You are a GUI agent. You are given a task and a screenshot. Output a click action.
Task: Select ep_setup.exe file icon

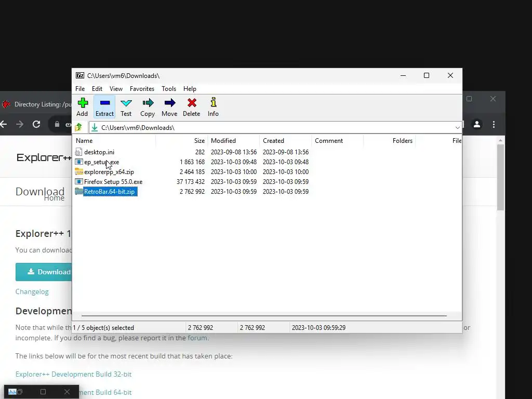coord(79,162)
